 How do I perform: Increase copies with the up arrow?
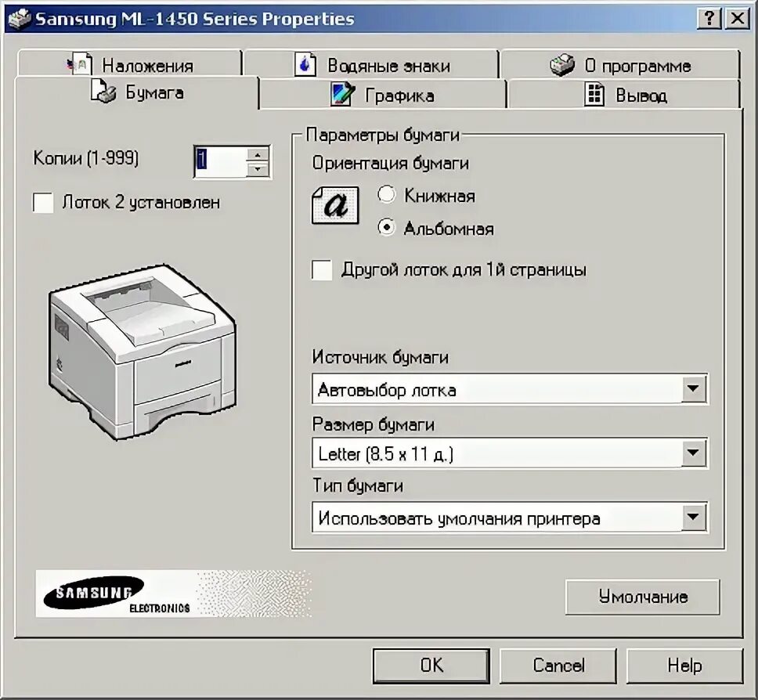(x=258, y=154)
